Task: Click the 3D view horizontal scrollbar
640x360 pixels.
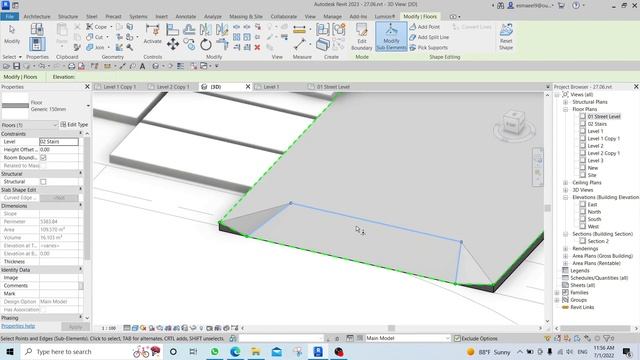Action: point(391,328)
